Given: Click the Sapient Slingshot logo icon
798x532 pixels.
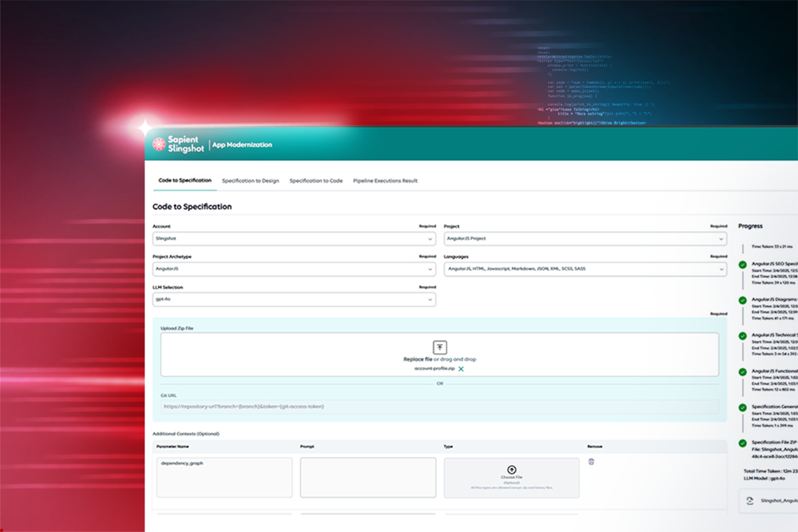Looking at the screenshot, I should click(159, 144).
